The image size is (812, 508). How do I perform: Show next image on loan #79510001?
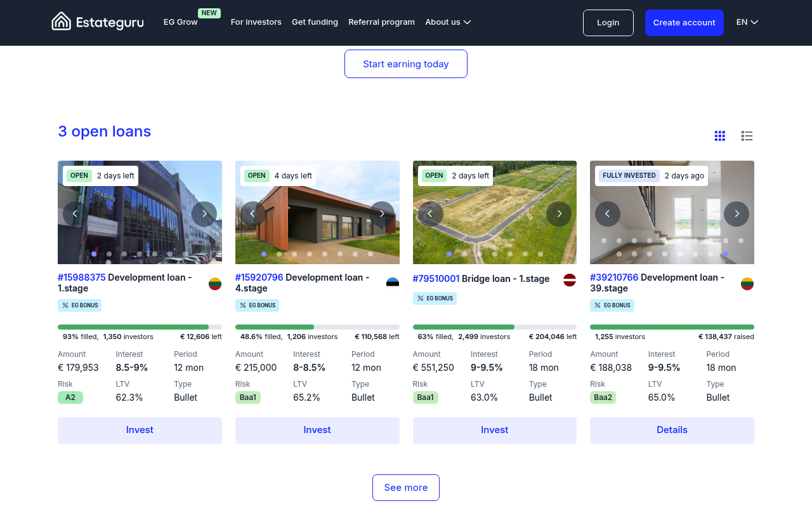(x=559, y=214)
